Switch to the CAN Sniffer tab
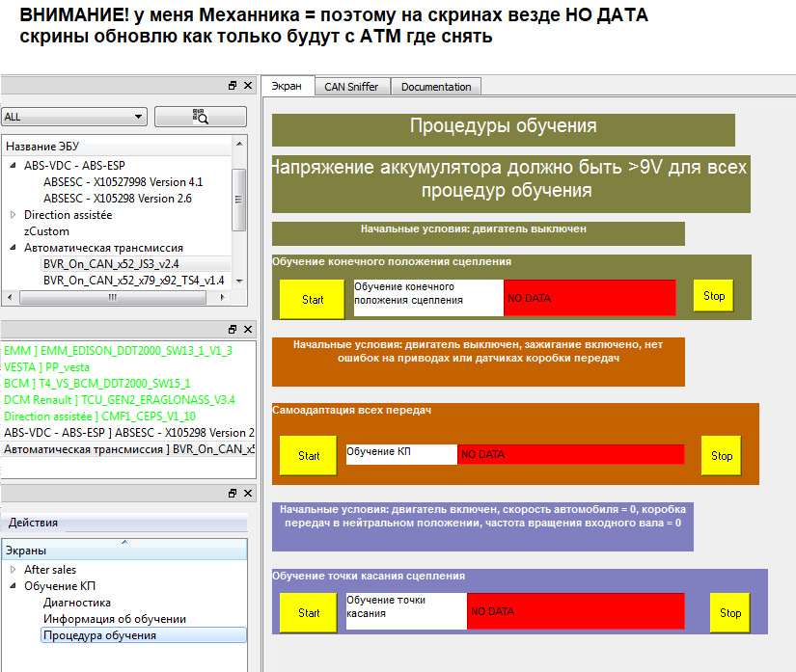This screenshot has width=796, height=672. (351, 87)
